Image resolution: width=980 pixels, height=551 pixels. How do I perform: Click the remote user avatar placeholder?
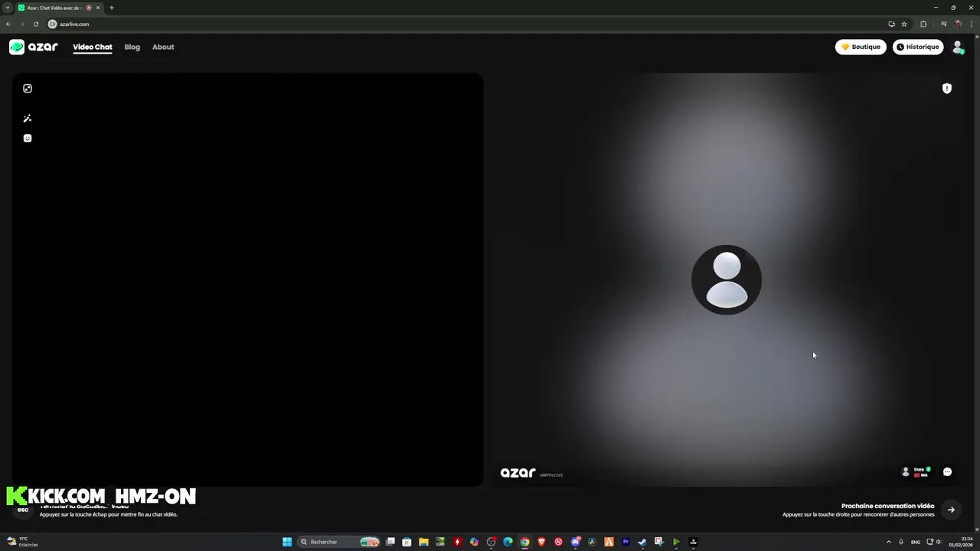click(727, 280)
